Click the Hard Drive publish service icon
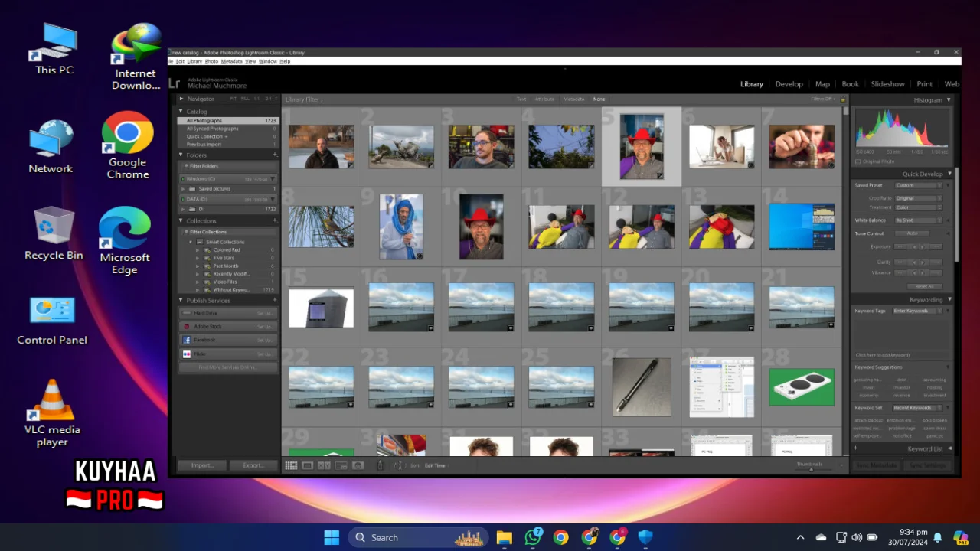 pyautogui.click(x=187, y=313)
